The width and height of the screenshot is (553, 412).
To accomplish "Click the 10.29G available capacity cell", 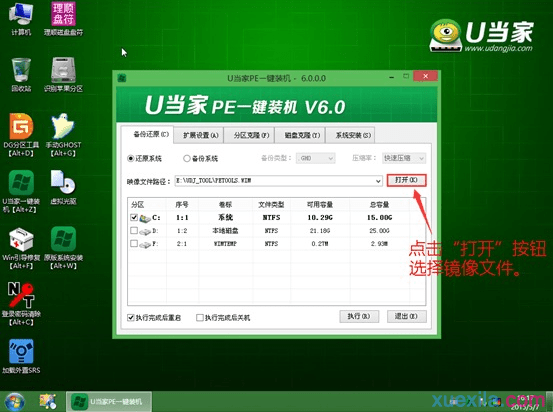I will [320, 218].
